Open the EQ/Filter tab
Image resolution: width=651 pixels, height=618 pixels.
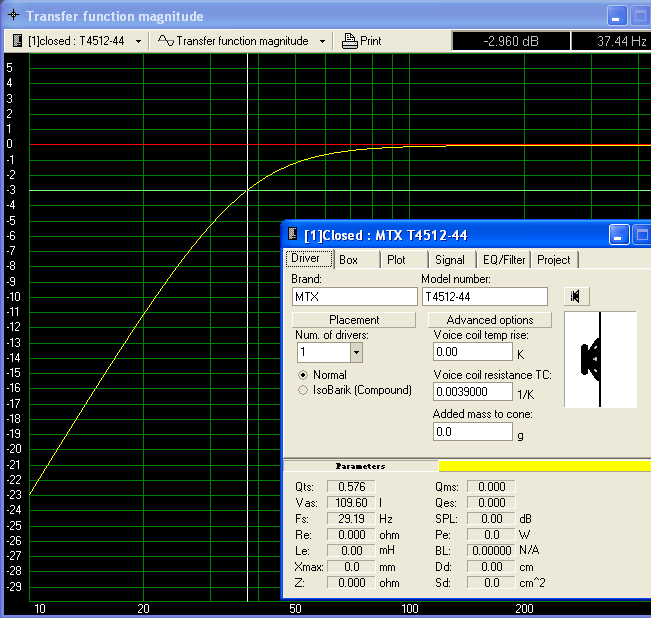point(504,260)
